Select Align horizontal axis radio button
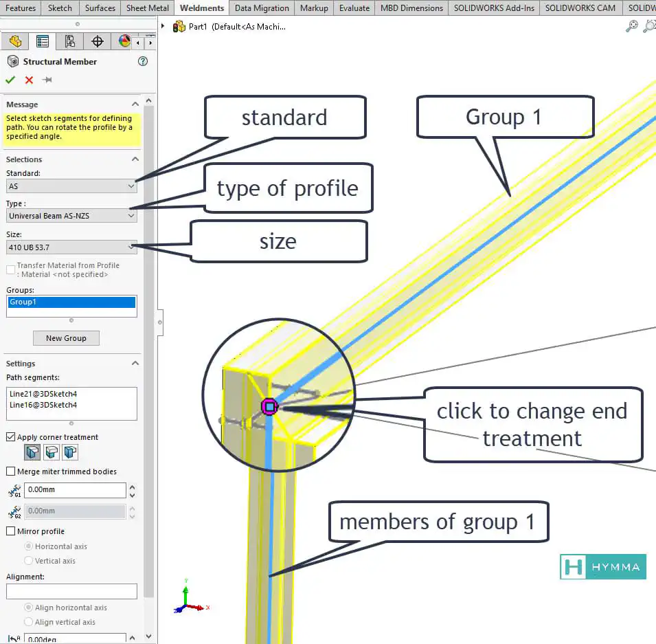 click(x=28, y=607)
